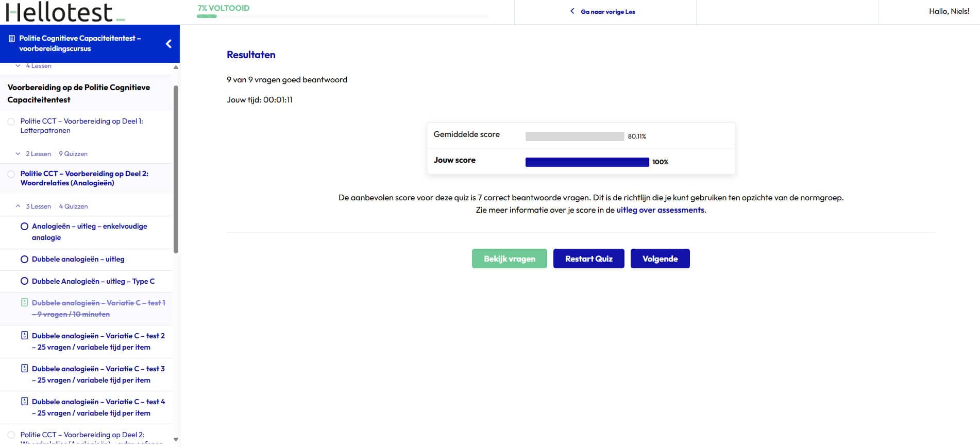The height and width of the screenshot is (448, 980).
Task: Open quiz Dubbele analogieën Variatie C – test 4
Action: (98, 407)
